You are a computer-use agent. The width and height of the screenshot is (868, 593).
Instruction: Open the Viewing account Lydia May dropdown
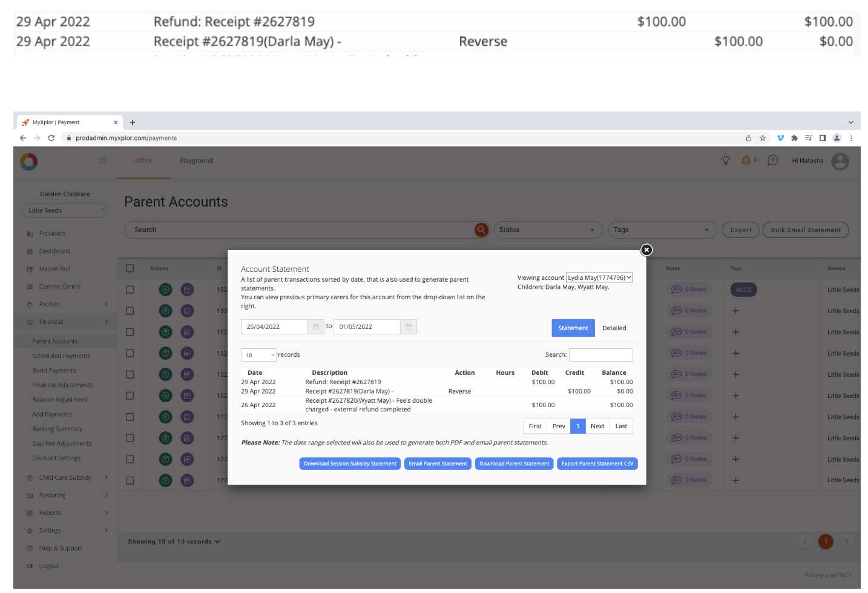[x=599, y=277]
